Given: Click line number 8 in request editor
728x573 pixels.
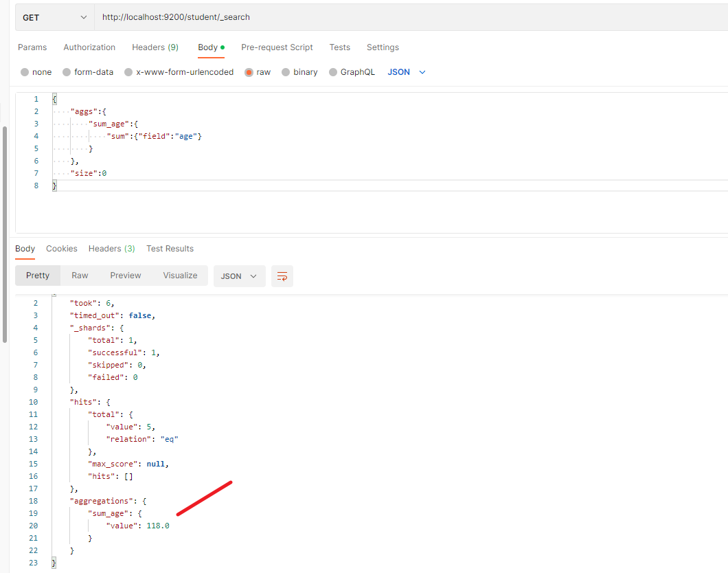Looking at the screenshot, I should tap(36, 186).
